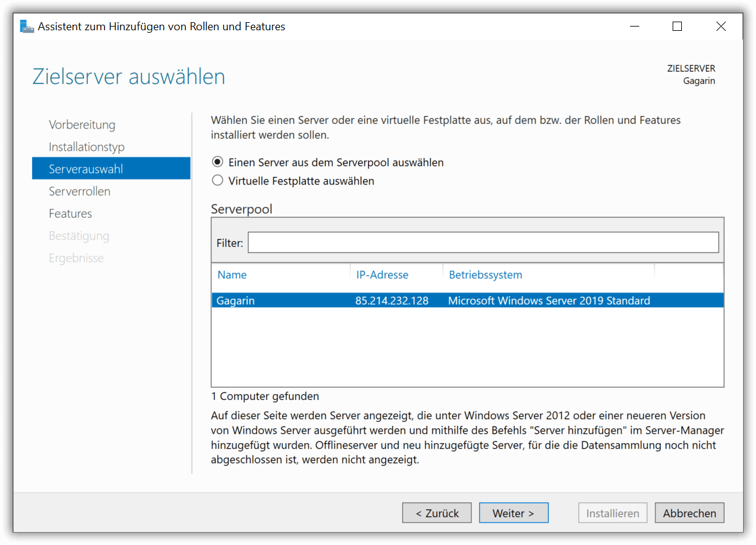756x545 pixels.
Task: Close the wizard window
Action: point(721,27)
